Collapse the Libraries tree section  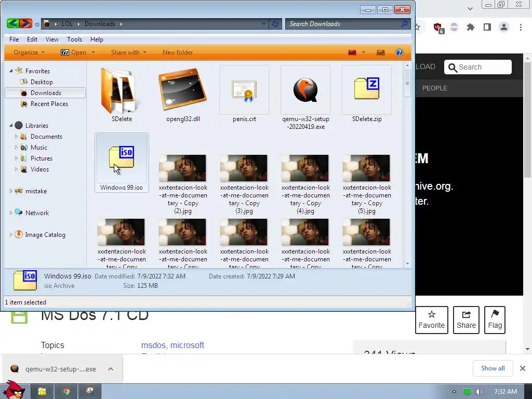click(x=11, y=126)
